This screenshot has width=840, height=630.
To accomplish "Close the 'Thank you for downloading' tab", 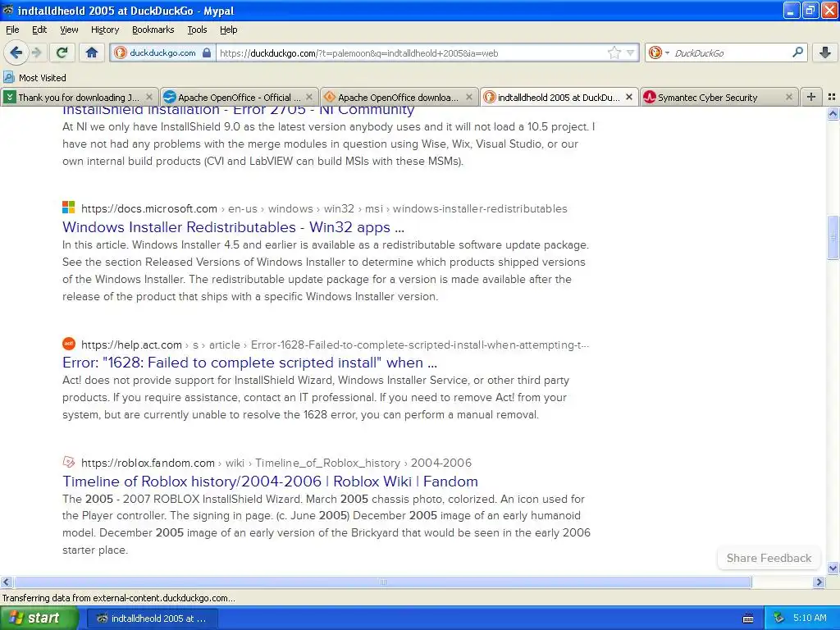I will click(x=149, y=97).
